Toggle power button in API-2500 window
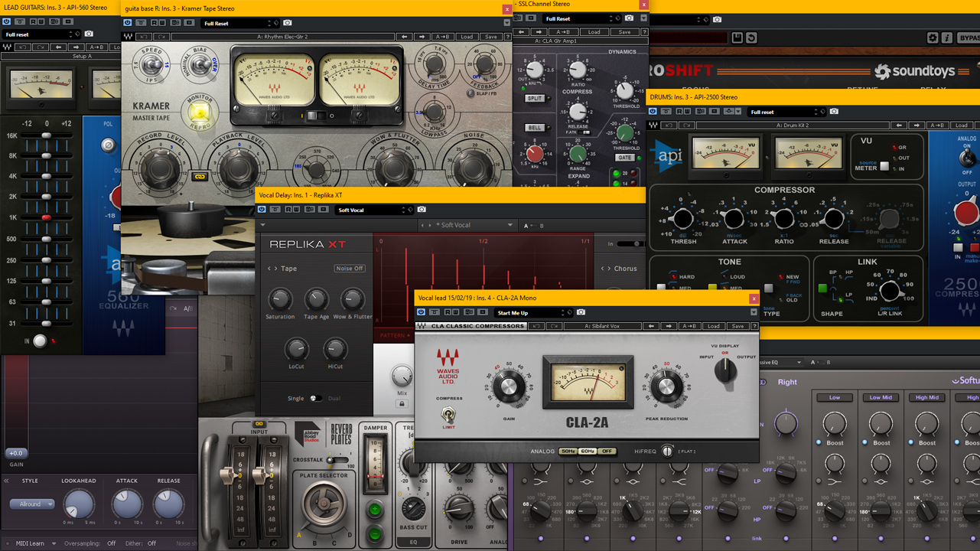980x551 pixels. (653, 112)
